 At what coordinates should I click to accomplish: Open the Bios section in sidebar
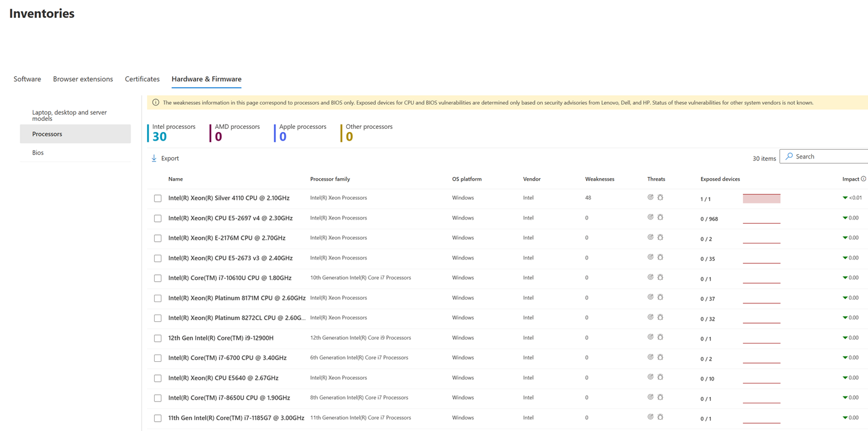click(x=38, y=152)
